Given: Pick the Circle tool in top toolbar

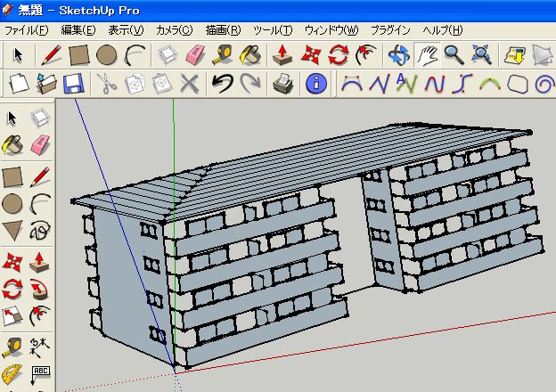Looking at the screenshot, I should tap(106, 55).
